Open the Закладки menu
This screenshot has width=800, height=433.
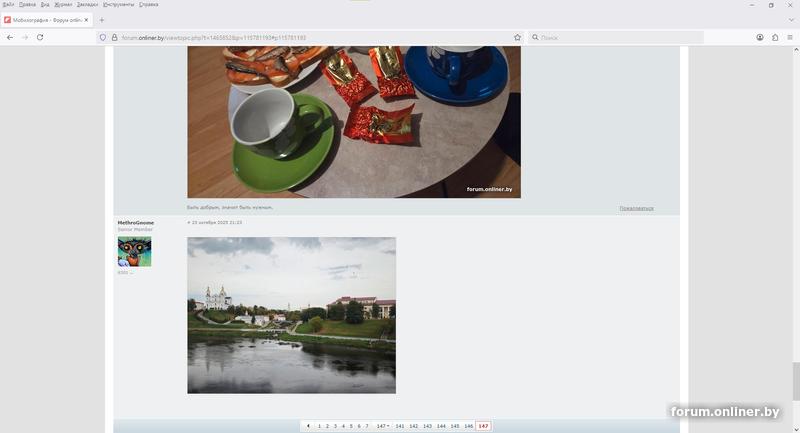coord(87,5)
